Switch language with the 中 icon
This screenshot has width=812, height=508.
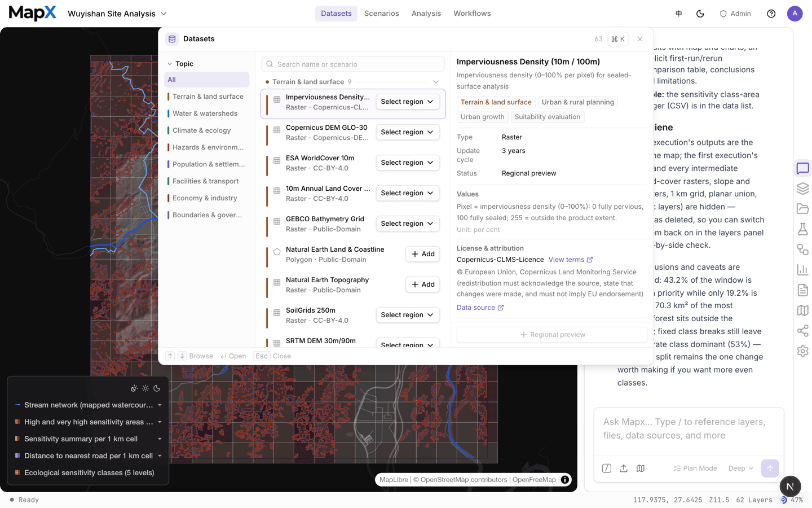(x=679, y=14)
